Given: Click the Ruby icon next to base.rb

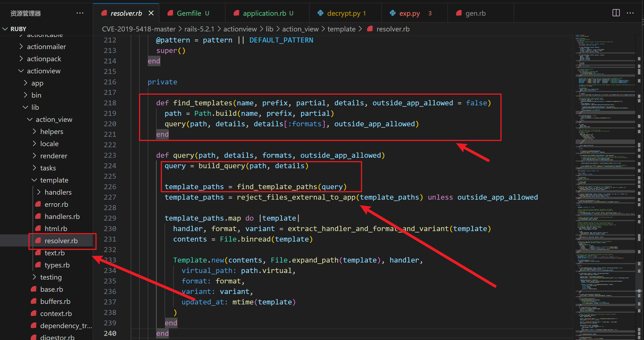Looking at the screenshot, I should click(34, 289).
